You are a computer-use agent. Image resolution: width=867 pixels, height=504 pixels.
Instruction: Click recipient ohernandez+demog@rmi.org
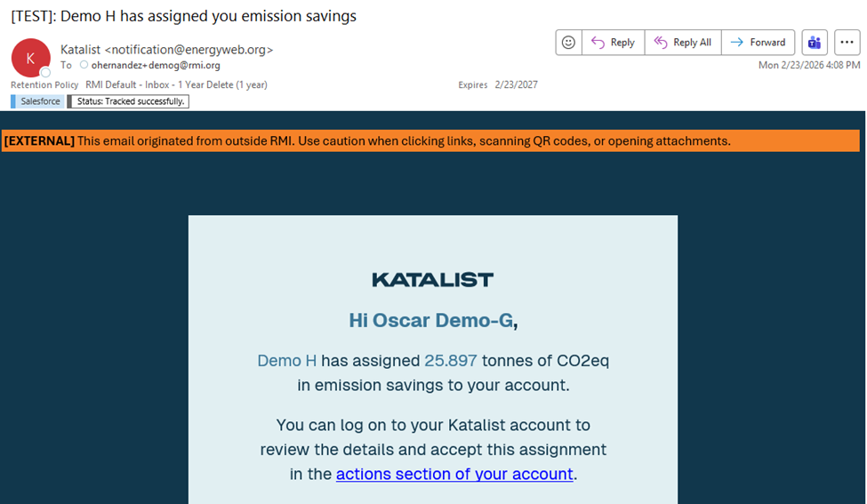coord(156,66)
